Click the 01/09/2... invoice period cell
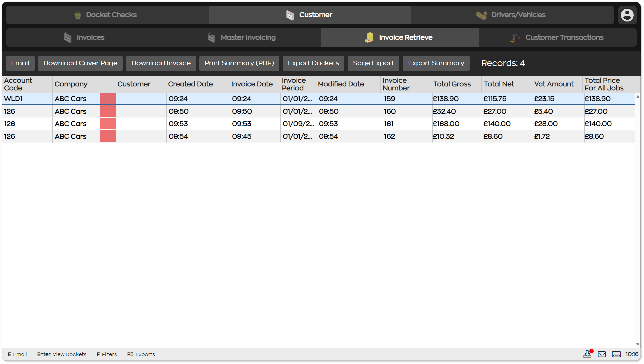 tap(298, 124)
